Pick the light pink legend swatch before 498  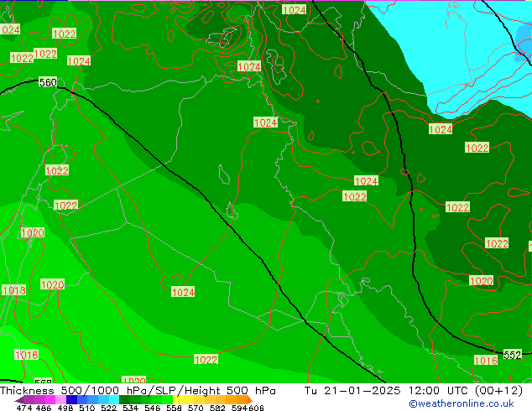pyautogui.click(x=61, y=399)
